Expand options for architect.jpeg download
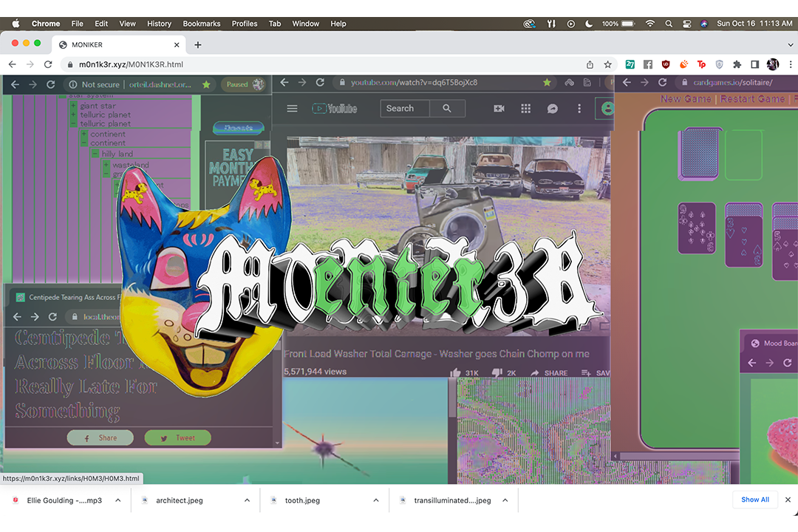This screenshot has width=798, height=532. coord(247,500)
